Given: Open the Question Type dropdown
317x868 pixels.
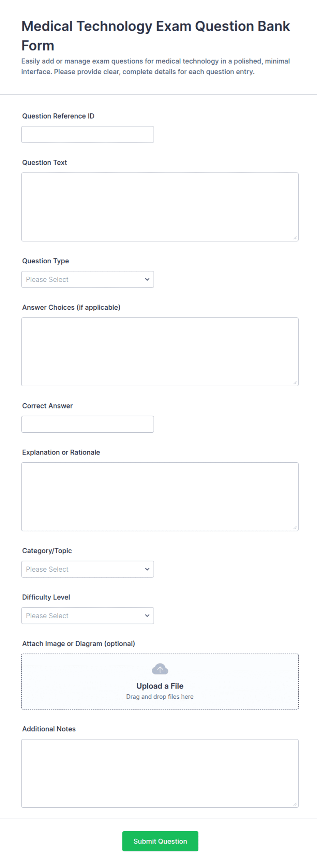Looking at the screenshot, I should click(x=88, y=279).
